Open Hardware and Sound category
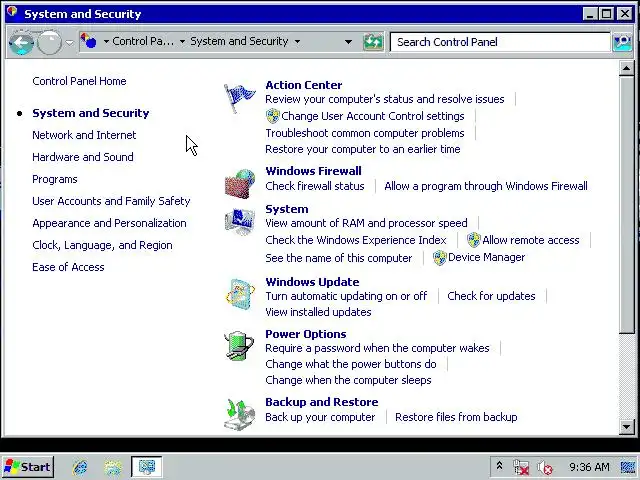Screen dimensions: 640x480 (x=83, y=157)
